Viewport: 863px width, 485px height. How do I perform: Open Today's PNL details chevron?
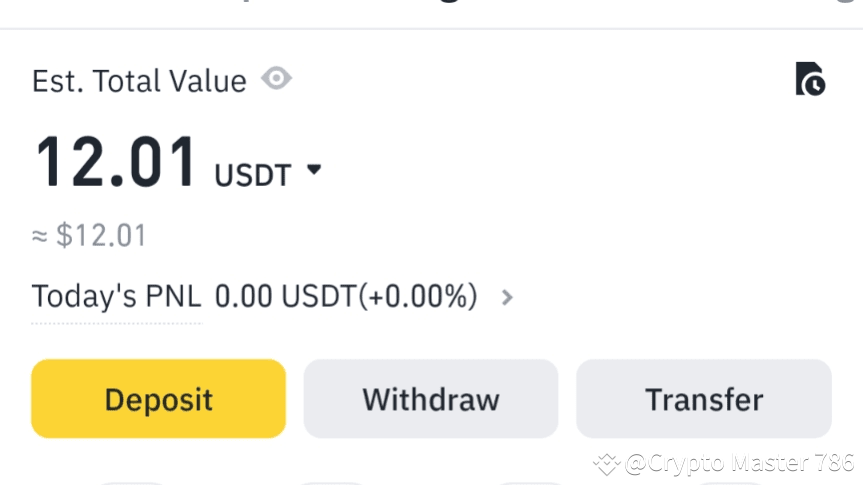click(x=507, y=297)
